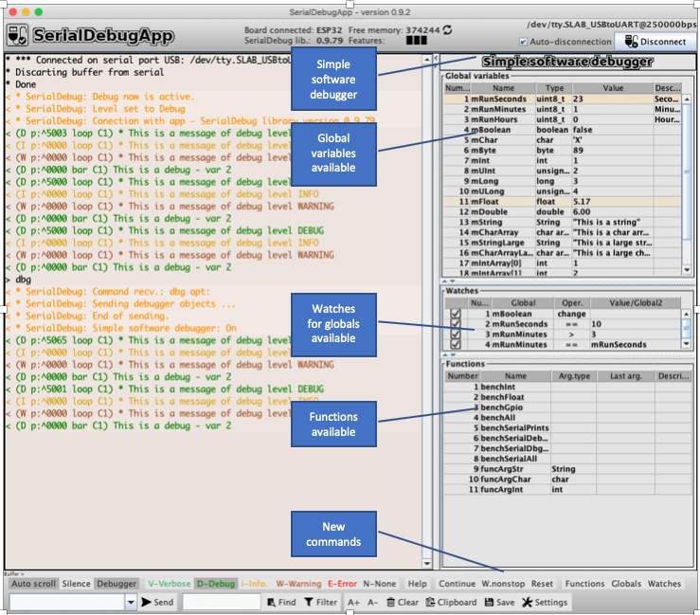Viewport: 700px width, 615px height.
Task: Save the log with Save button
Action: [498, 602]
